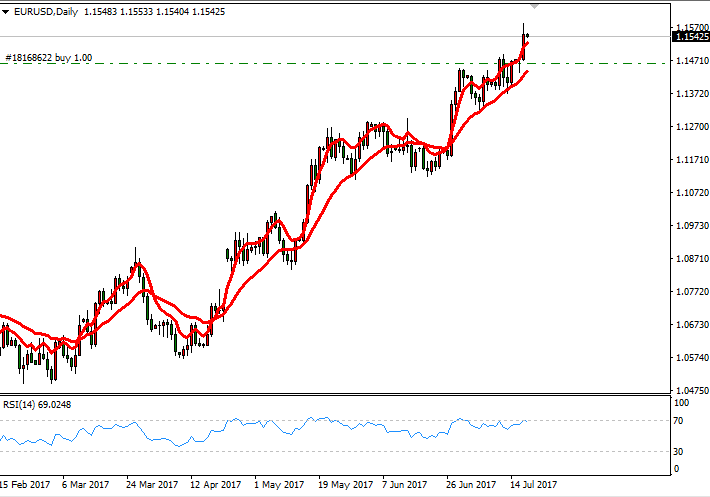Click the 14 Jul 2017 date label
This screenshot has width=710, height=497.
coord(534,485)
